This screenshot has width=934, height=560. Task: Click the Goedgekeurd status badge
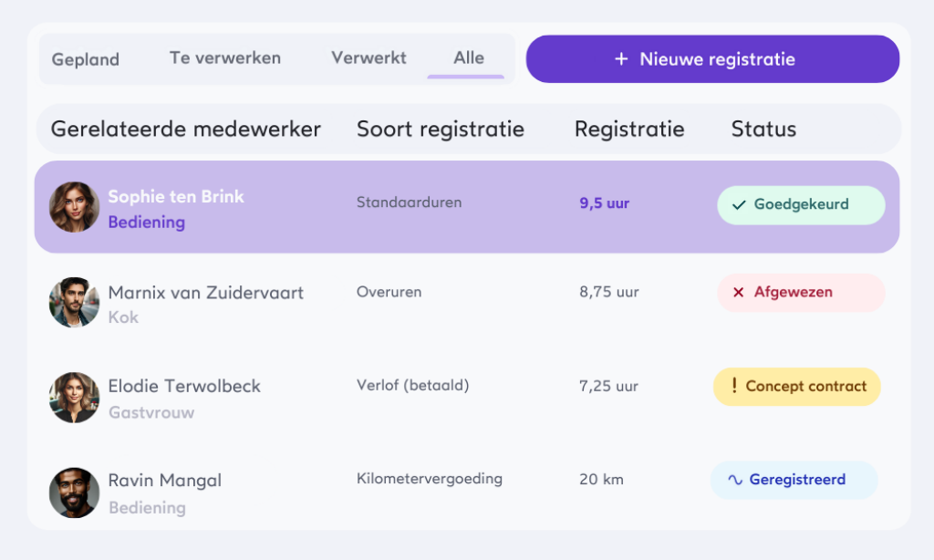pos(801,205)
